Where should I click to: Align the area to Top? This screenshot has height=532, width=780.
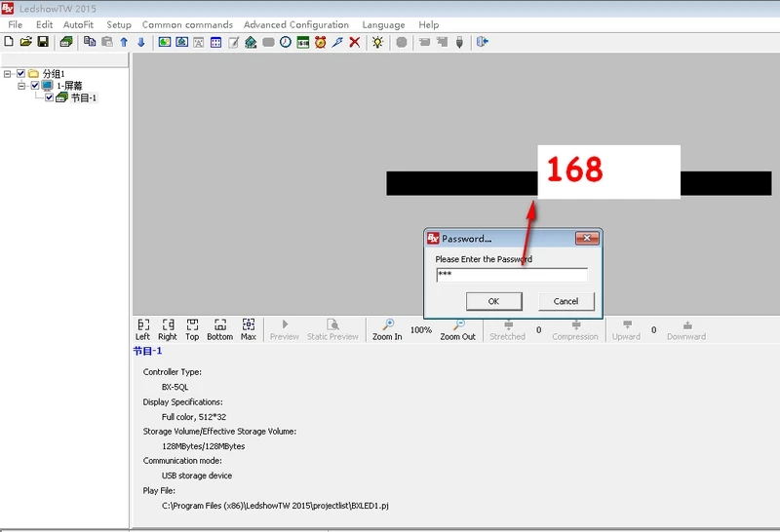coord(192,329)
